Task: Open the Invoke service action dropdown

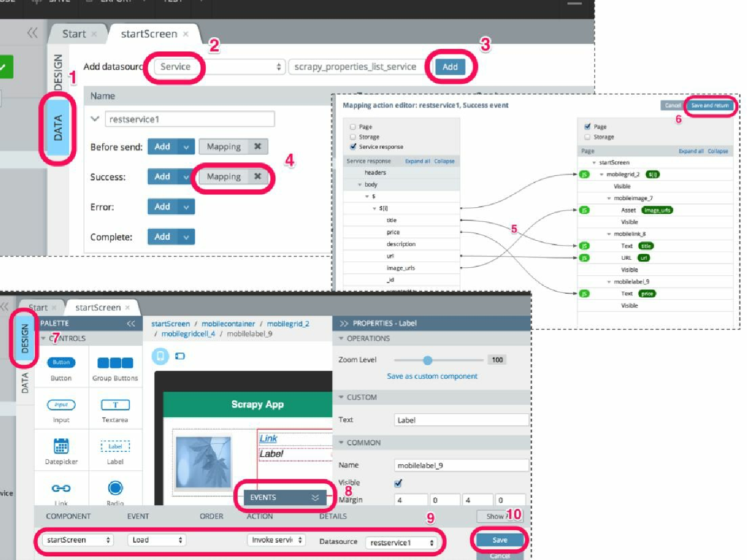Action: click(x=276, y=540)
